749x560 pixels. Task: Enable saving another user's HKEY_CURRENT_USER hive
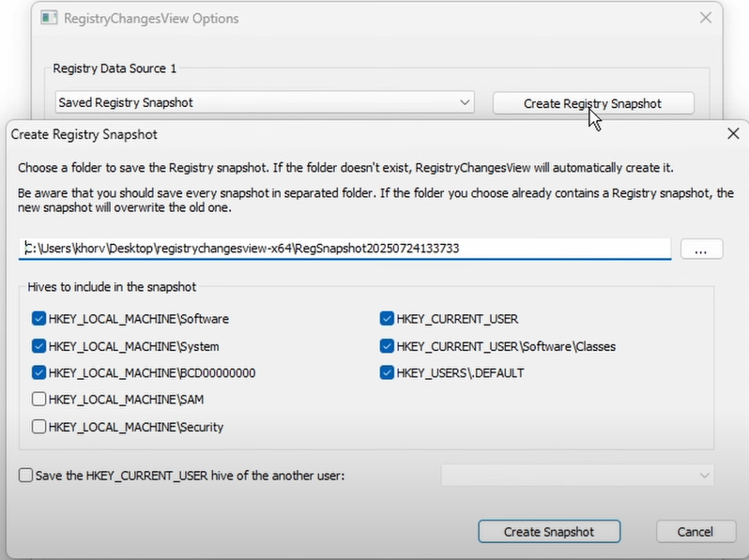pyautogui.click(x=25, y=476)
